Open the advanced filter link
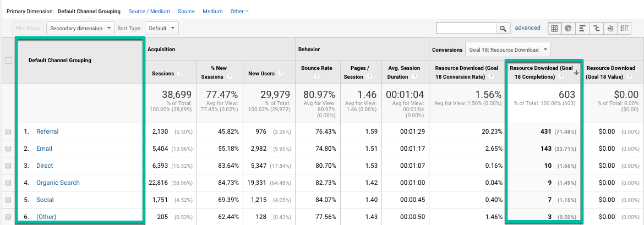644x225 pixels. [527, 28]
